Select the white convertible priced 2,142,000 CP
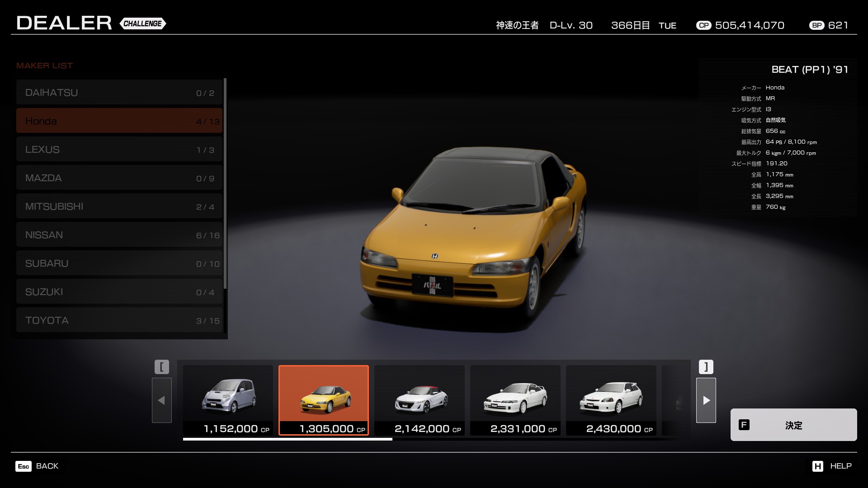Screen dimensions: 868x488 coord(420,400)
